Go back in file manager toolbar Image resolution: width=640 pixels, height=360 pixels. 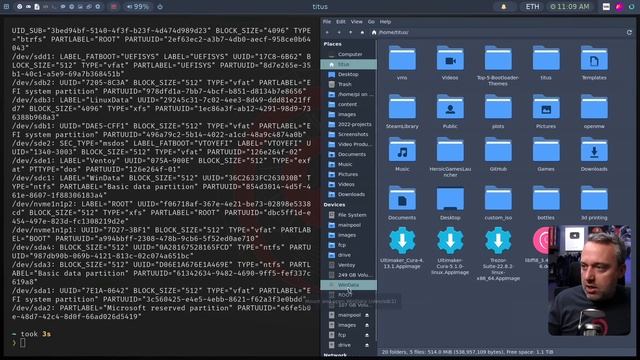pos(327,32)
